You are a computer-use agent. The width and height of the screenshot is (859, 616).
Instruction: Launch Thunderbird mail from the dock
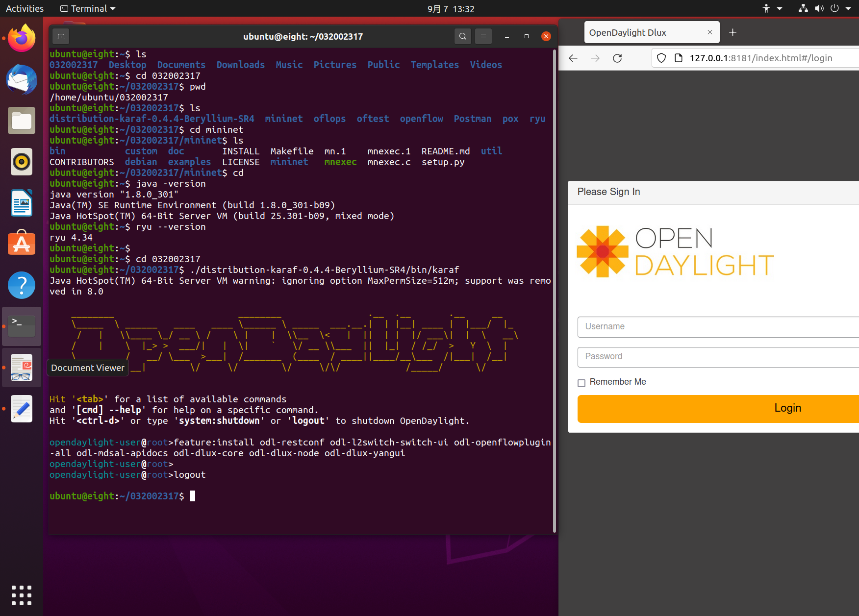point(22,79)
